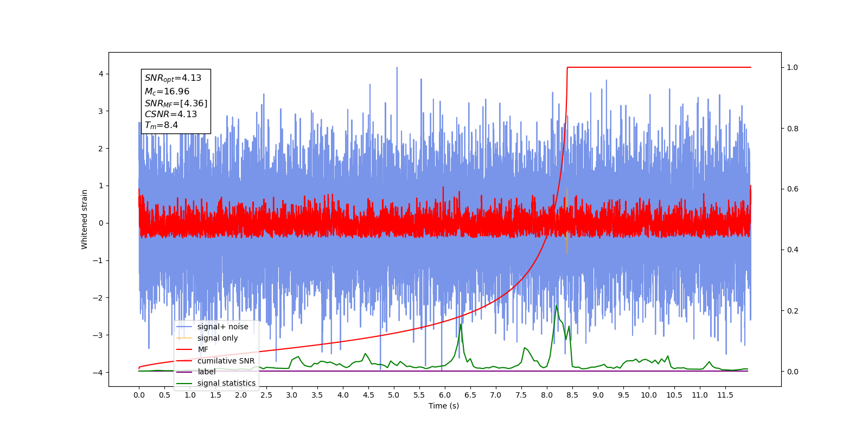
Task: Click the 6.5 tick on time axis
Action: pyautogui.click(x=470, y=395)
